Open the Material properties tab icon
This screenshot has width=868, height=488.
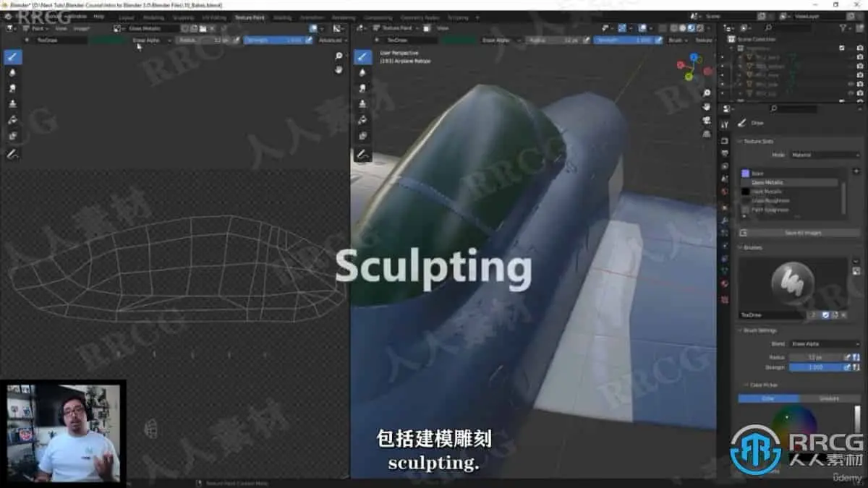pyautogui.click(x=725, y=283)
